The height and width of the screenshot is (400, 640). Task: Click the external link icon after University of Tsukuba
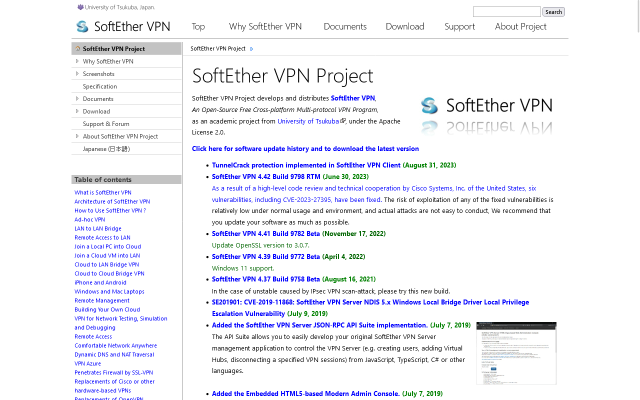tap(343, 121)
